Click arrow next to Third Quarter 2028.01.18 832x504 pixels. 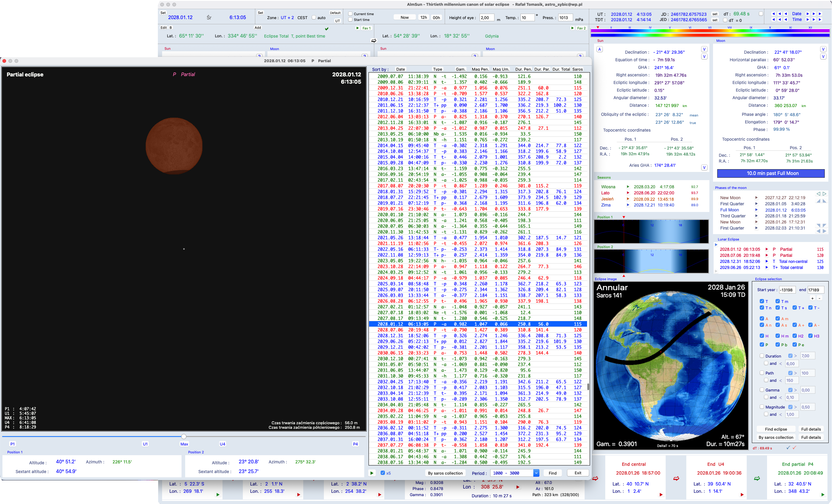click(x=756, y=216)
